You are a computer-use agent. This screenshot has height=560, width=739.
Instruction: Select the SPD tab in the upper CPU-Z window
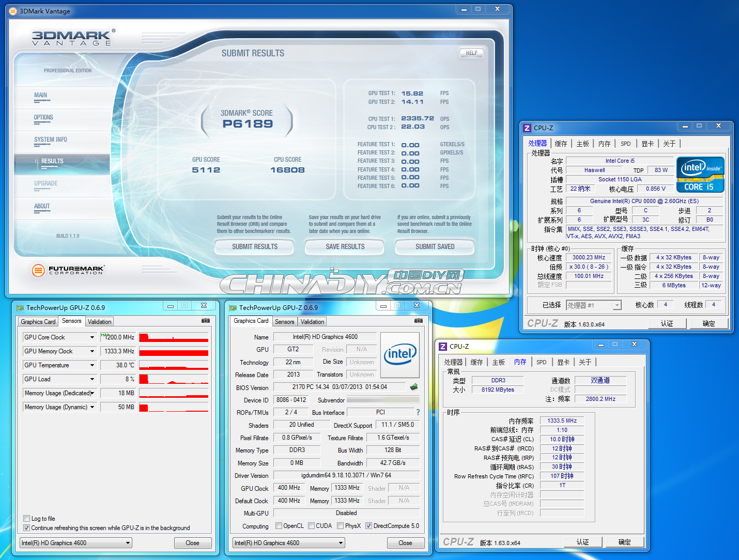626,144
